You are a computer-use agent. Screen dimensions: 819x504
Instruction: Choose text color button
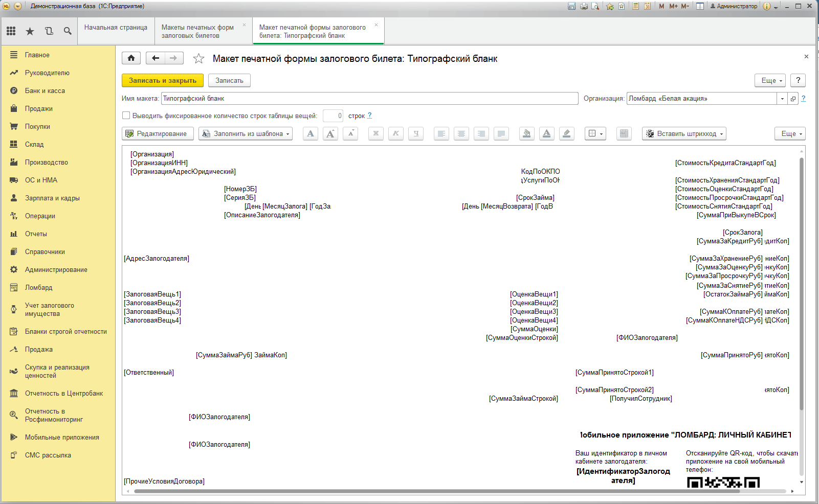click(547, 133)
